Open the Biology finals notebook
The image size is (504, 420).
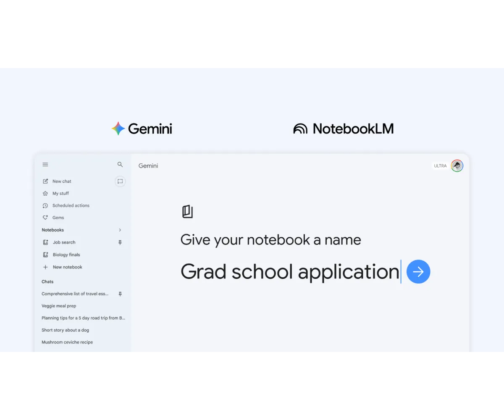point(66,255)
